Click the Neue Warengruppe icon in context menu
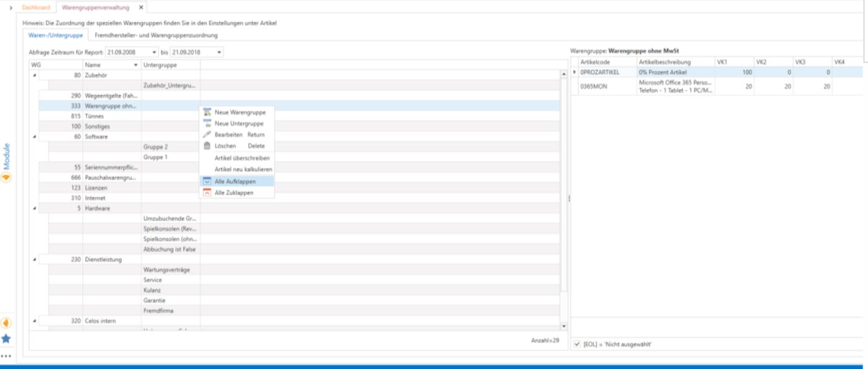 coord(207,112)
